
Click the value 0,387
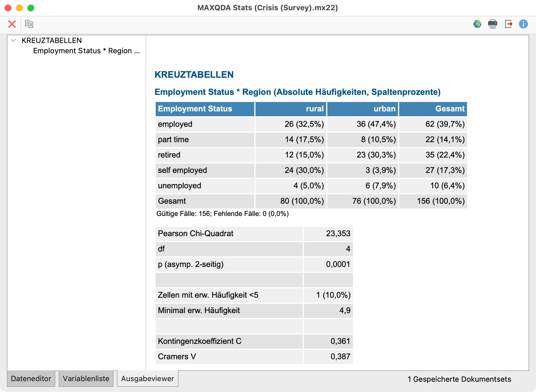[x=328, y=357]
